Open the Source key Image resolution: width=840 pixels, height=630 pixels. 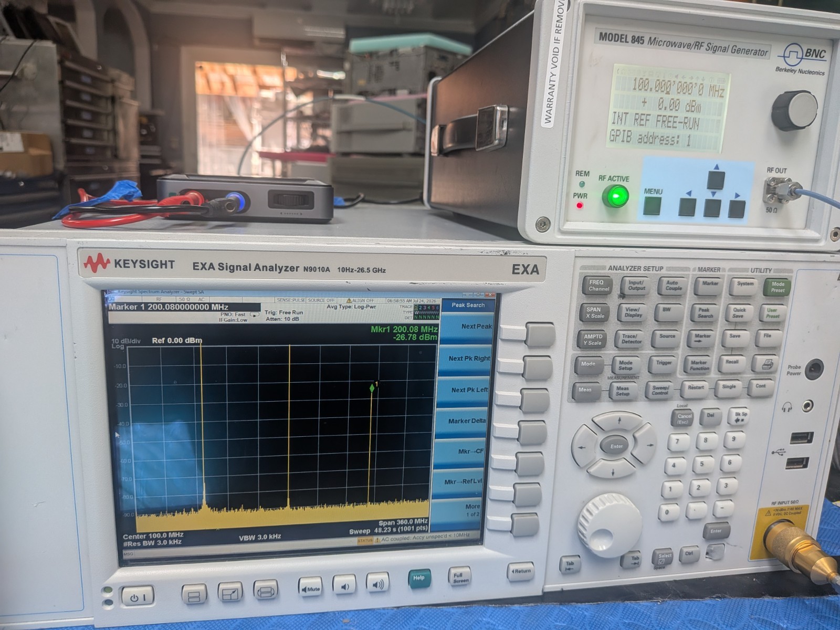coord(666,339)
